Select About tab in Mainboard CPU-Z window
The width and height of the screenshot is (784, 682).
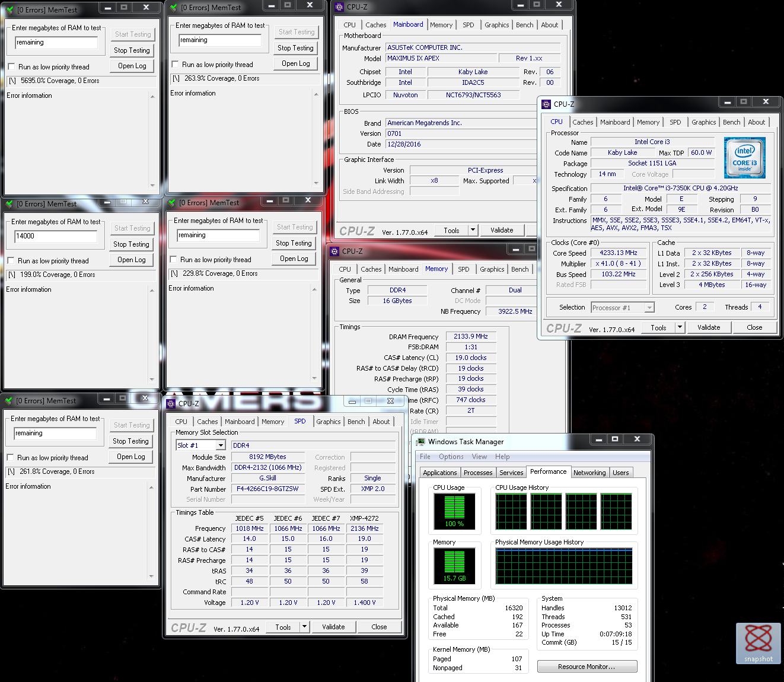[549, 25]
